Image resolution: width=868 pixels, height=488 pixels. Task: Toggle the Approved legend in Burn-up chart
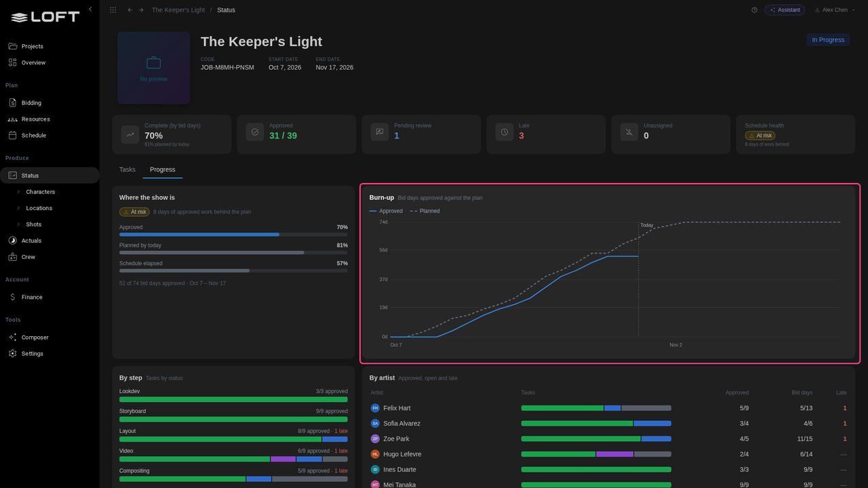point(386,211)
